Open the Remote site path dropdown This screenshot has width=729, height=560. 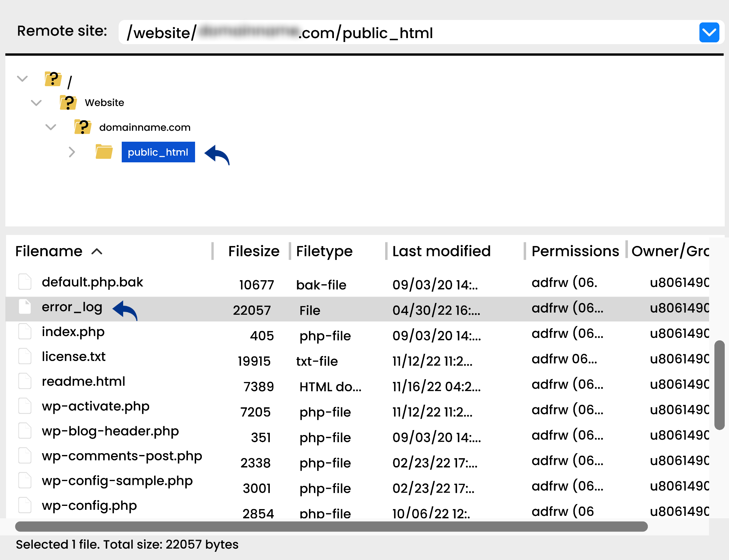[x=709, y=32]
